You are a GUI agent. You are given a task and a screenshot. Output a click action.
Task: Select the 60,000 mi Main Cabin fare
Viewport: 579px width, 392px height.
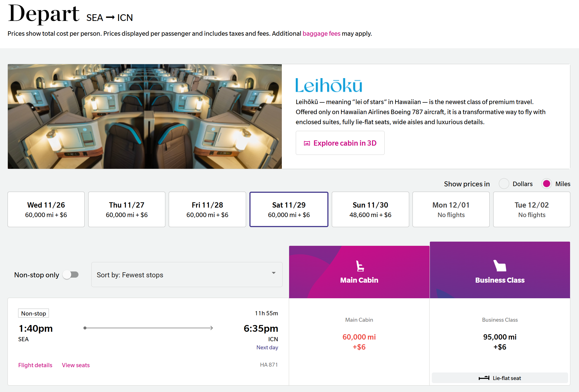pyautogui.click(x=359, y=342)
